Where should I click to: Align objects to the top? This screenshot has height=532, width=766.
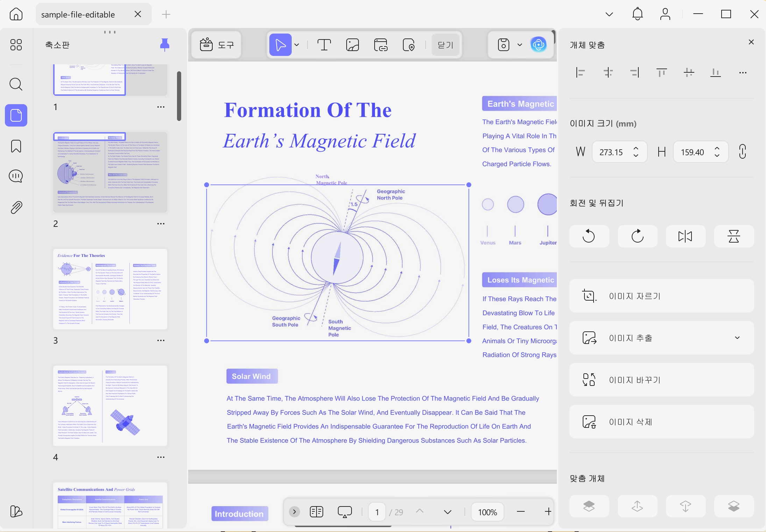point(661,73)
